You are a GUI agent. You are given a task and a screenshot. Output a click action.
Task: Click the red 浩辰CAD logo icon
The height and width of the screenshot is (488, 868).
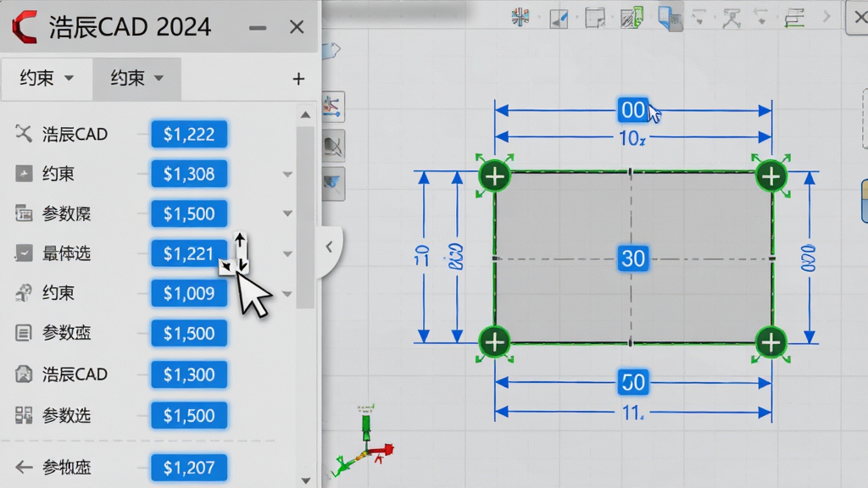[x=25, y=26]
